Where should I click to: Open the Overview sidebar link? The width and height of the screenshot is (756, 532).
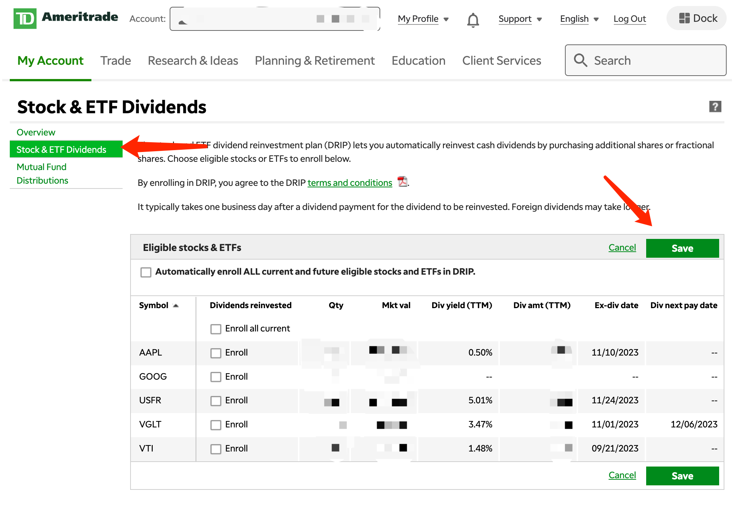pos(36,132)
